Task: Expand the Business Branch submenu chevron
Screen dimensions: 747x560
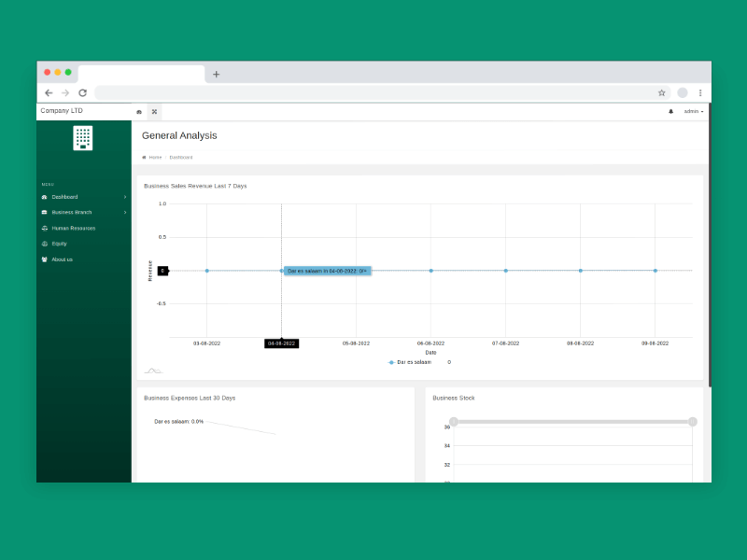Action: tap(125, 213)
